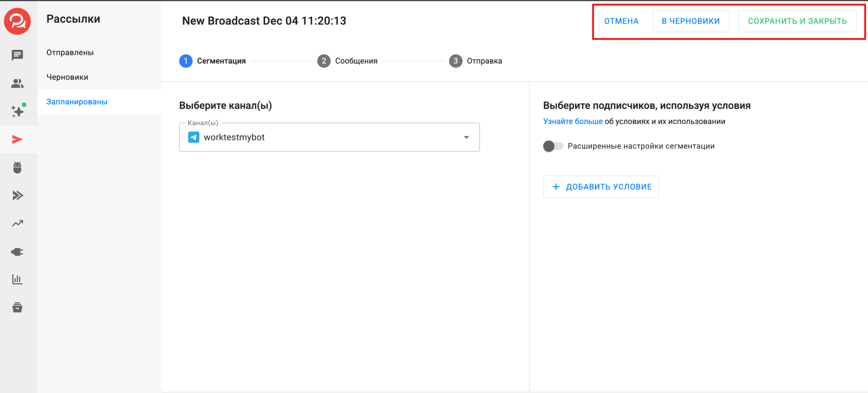
Task: Open the trending line growth icon
Action: tap(17, 223)
